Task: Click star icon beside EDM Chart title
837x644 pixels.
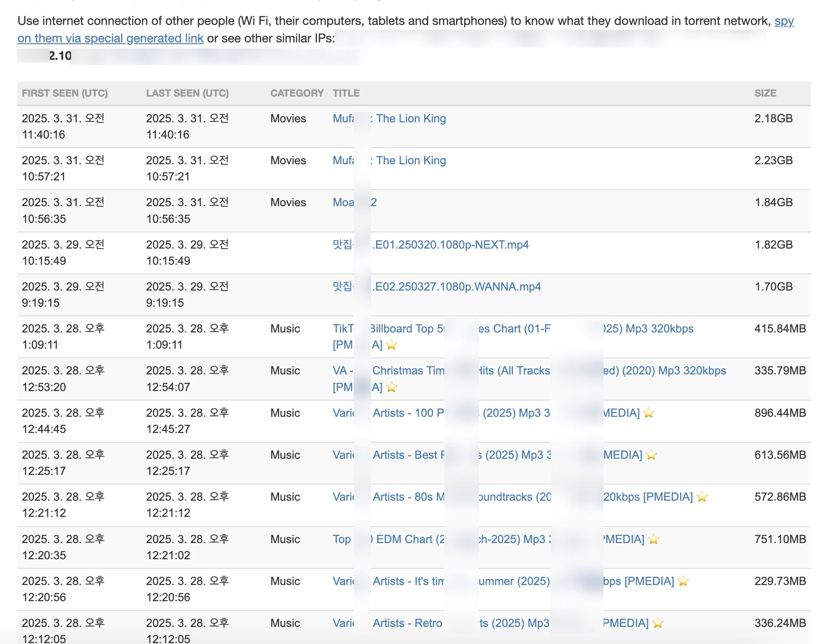Action: click(x=654, y=539)
